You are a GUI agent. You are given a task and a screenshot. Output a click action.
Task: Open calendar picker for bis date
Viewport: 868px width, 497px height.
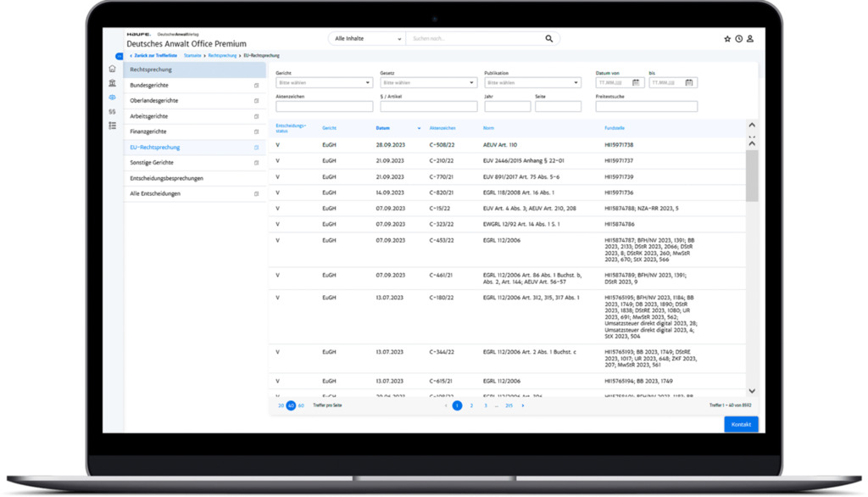click(x=688, y=82)
